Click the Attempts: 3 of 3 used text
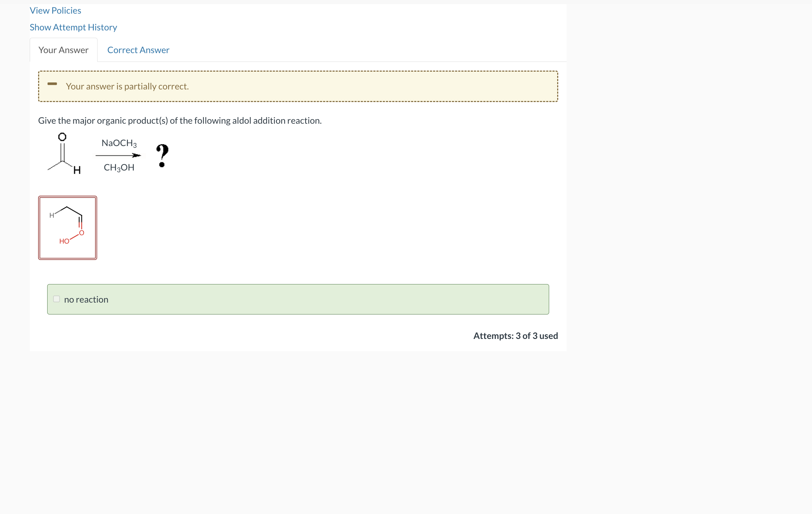812x514 pixels. tap(516, 335)
